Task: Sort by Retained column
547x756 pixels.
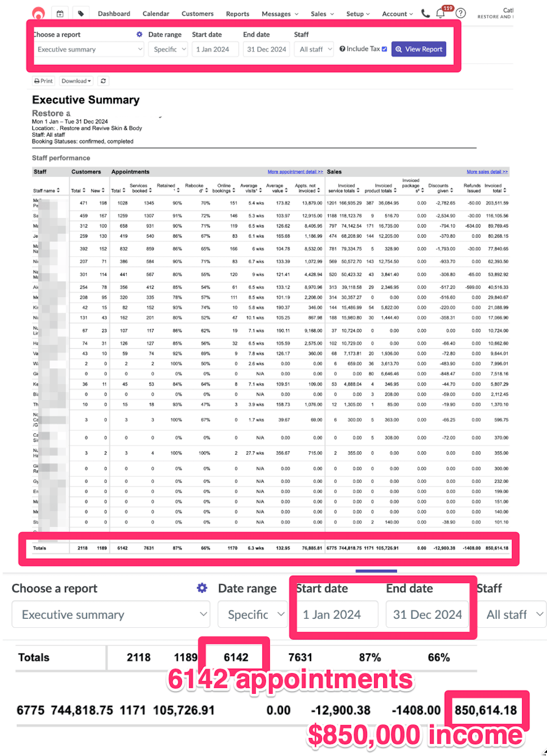Action: [168, 188]
